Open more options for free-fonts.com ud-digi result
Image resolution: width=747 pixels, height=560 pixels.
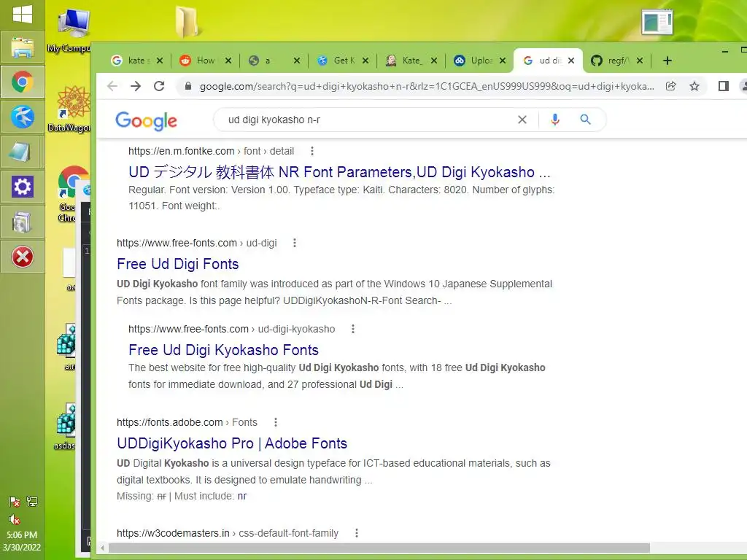tap(295, 243)
